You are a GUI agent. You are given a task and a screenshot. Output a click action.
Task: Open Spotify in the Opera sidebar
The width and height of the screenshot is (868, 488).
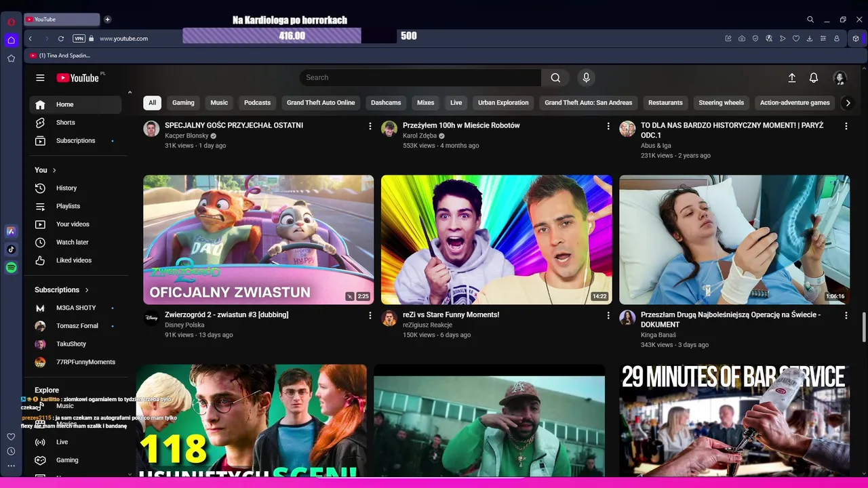tap(11, 268)
